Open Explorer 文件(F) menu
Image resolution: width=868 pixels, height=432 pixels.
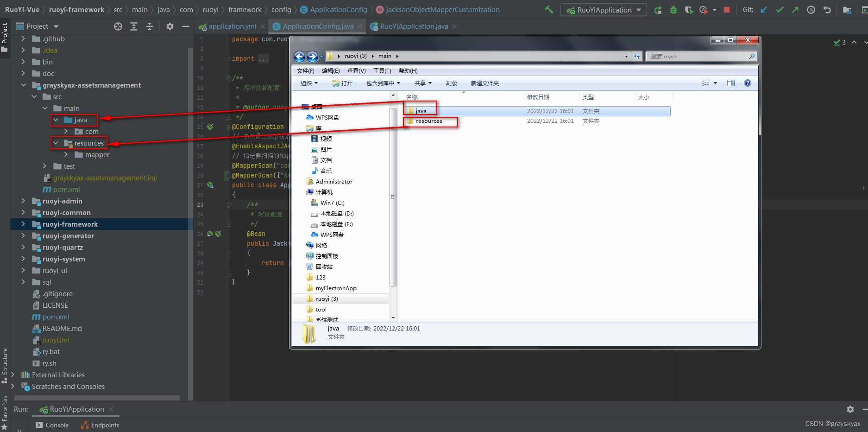[306, 71]
